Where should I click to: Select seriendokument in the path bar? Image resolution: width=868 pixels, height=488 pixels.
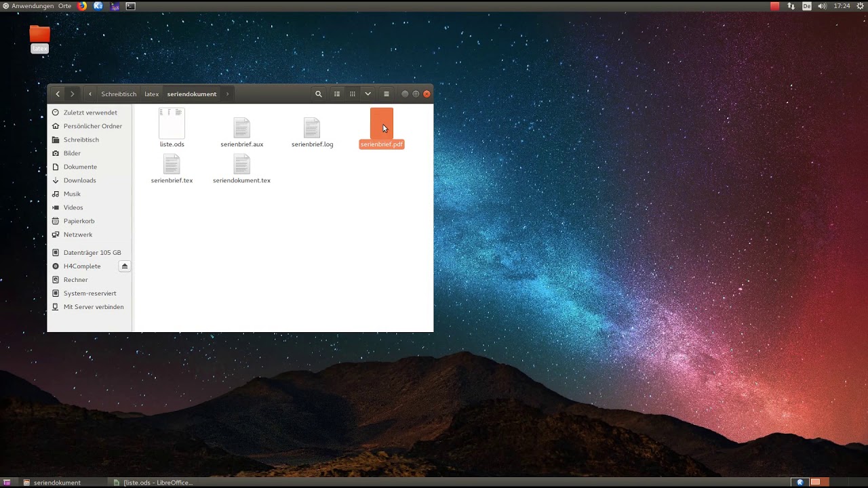(192, 94)
